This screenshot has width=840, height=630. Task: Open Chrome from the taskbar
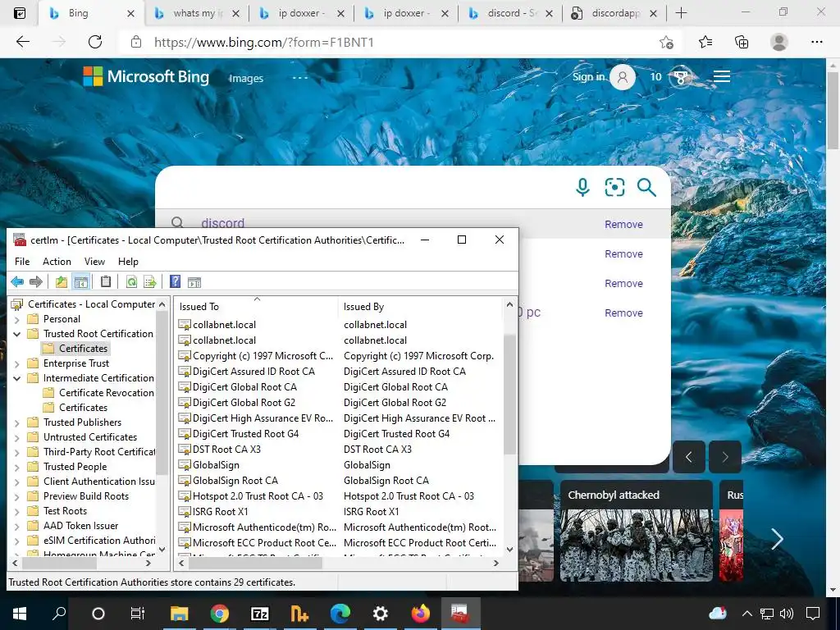tap(219, 614)
